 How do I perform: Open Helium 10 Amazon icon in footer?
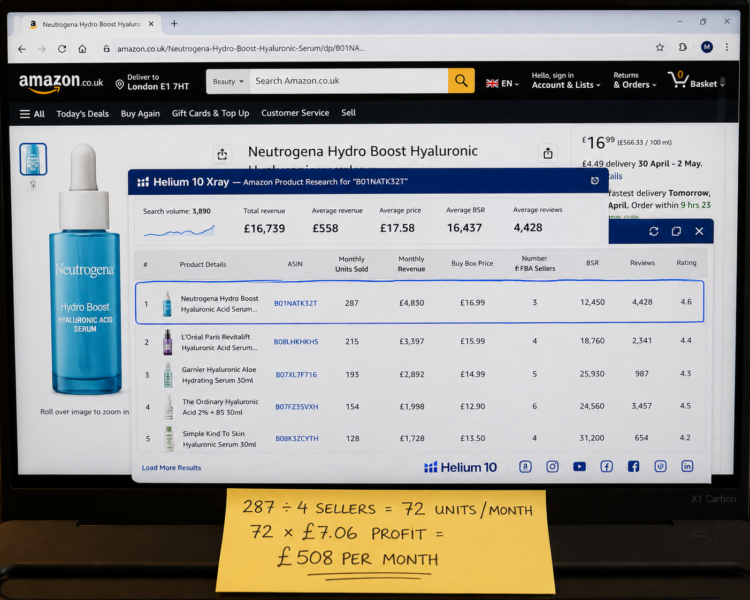tap(525, 467)
